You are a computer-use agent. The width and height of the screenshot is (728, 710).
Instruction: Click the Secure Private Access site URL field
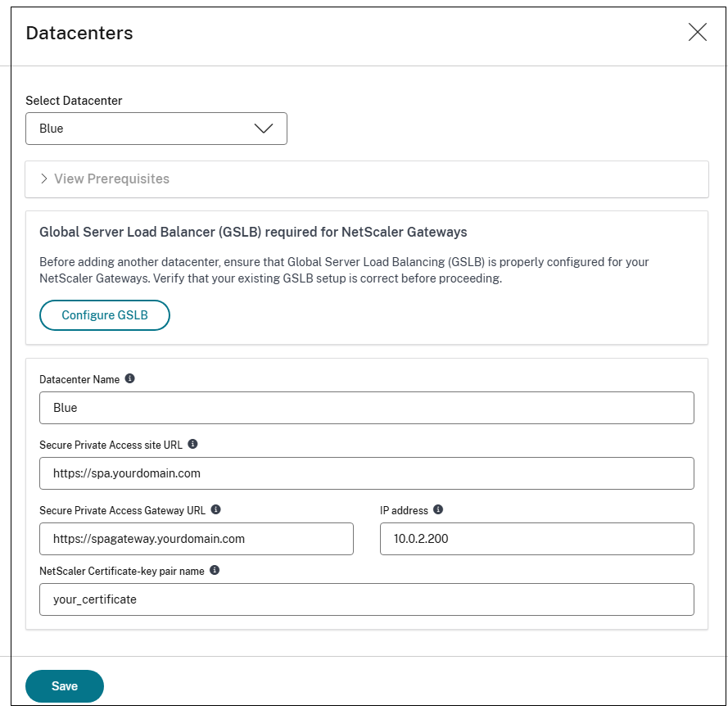click(366, 473)
